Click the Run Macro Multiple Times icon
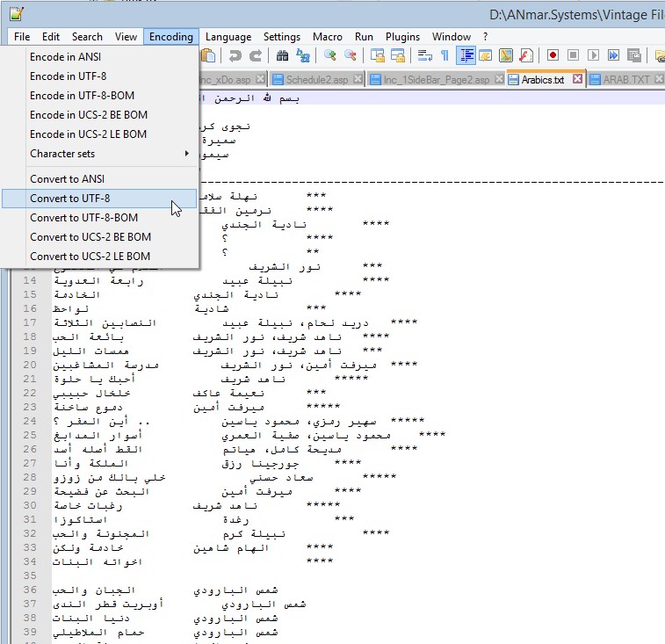Image resolution: width=665 pixels, height=644 pixels. point(613,55)
